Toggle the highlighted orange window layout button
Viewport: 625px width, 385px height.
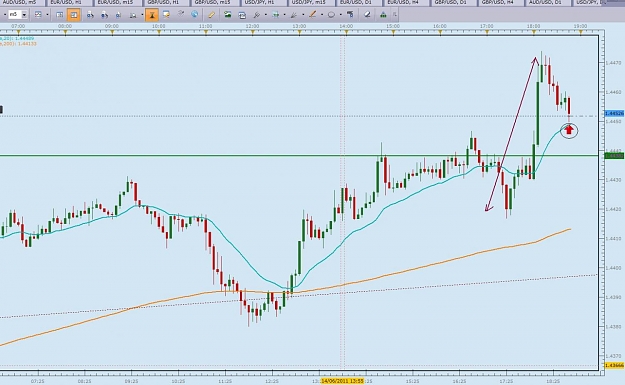click(74, 15)
